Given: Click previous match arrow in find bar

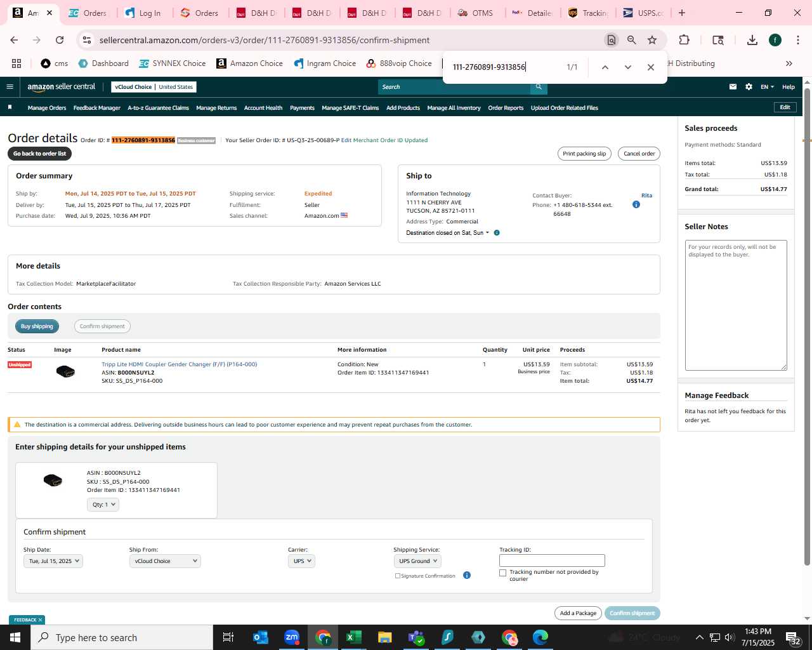Looking at the screenshot, I should pyautogui.click(x=605, y=67).
